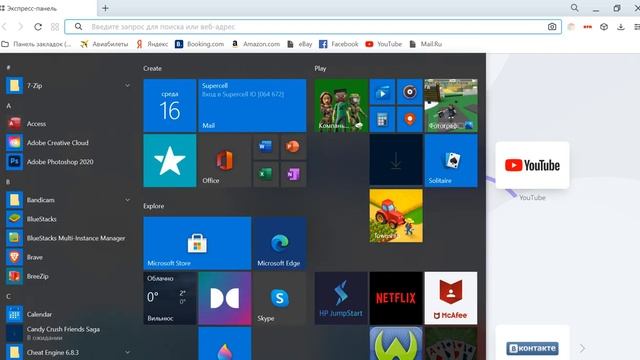Open the calendar tile showing 16
Image resolution: width=640 pixels, height=360 pixels.
click(x=170, y=106)
